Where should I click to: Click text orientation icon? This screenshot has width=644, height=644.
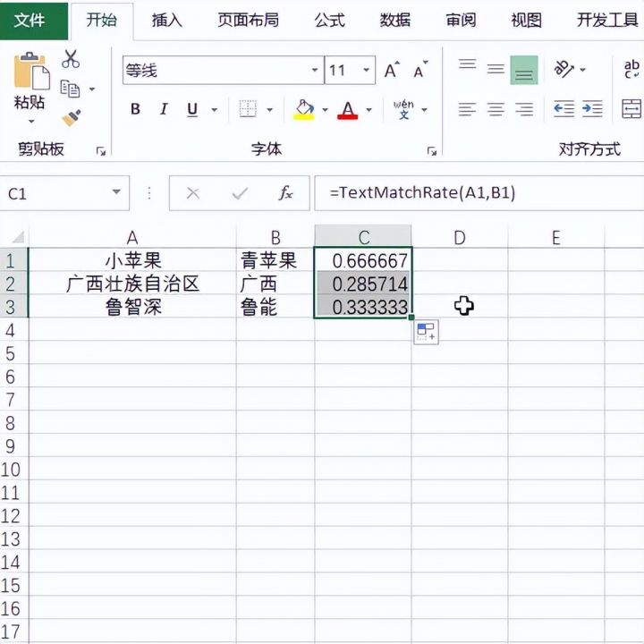click(563, 69)
